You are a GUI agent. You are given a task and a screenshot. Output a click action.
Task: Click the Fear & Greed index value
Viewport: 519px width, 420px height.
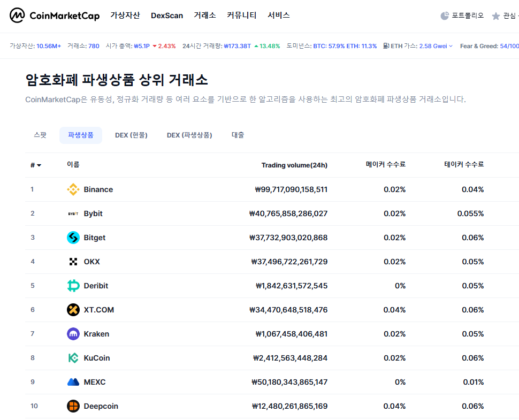[509, 46]
